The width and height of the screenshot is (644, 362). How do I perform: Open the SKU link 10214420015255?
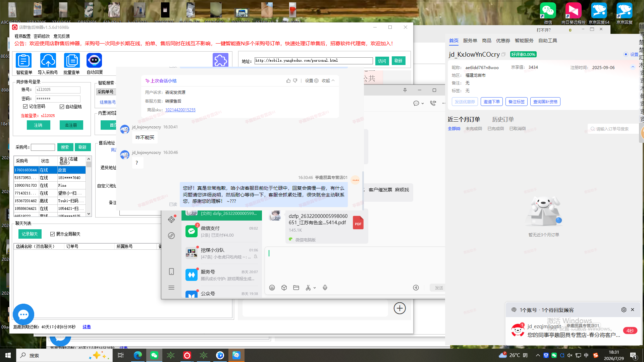pyautogui.click(x=180, y=110)
